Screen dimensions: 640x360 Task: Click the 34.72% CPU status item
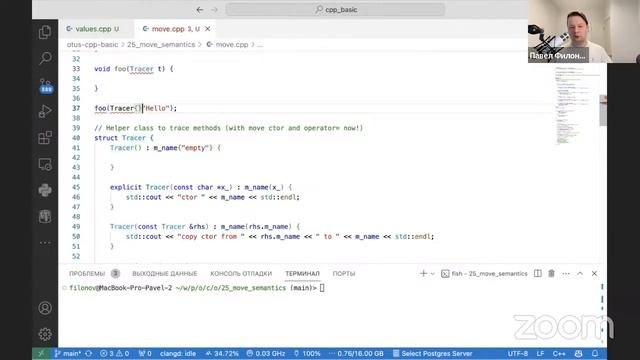(x=222, y=353)
